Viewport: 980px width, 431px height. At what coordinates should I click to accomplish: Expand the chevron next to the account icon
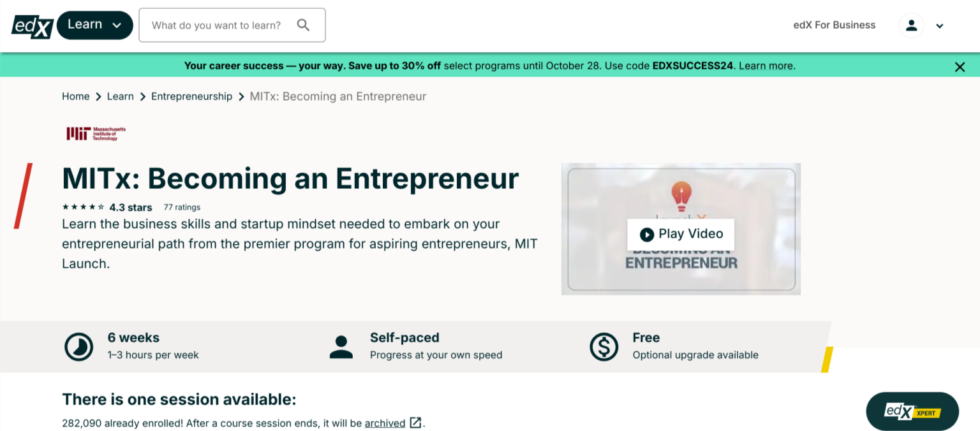pos(940,26)
